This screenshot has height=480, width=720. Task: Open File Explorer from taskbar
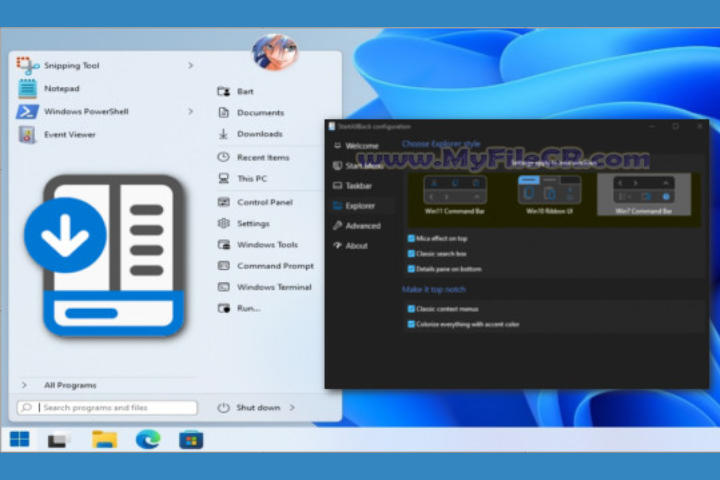point(104,440)
